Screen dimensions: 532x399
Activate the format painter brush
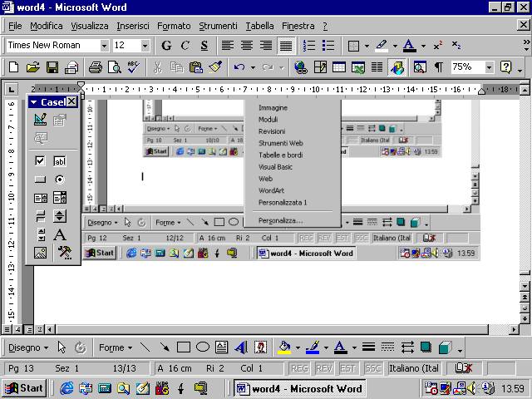click(215, 67)
